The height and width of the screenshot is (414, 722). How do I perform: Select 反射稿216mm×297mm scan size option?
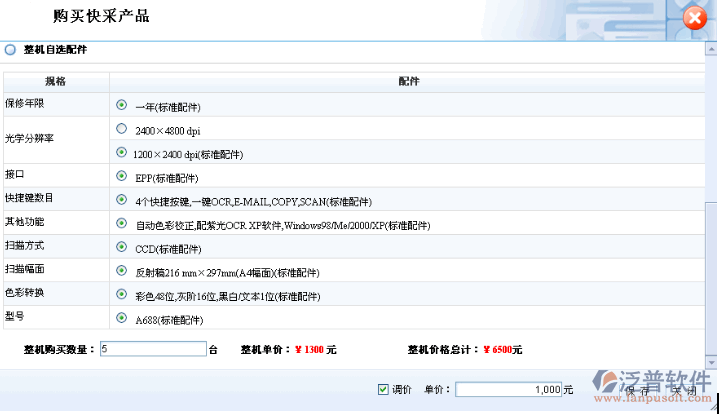122,271
